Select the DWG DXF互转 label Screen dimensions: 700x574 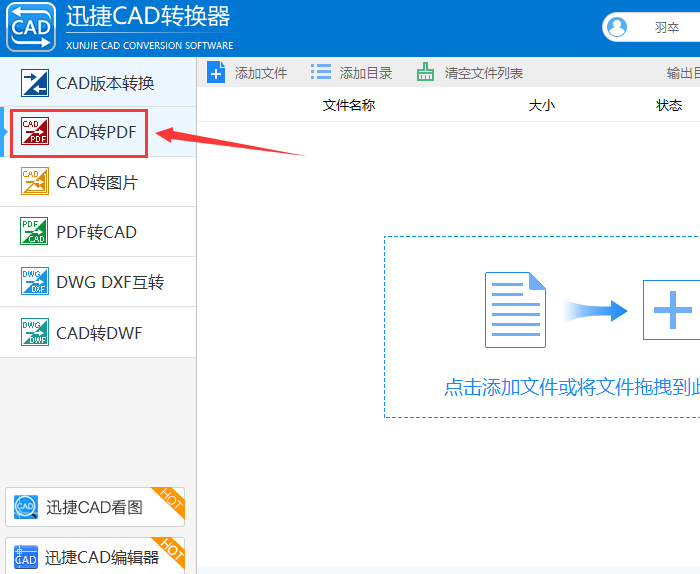tap(110, 283)
